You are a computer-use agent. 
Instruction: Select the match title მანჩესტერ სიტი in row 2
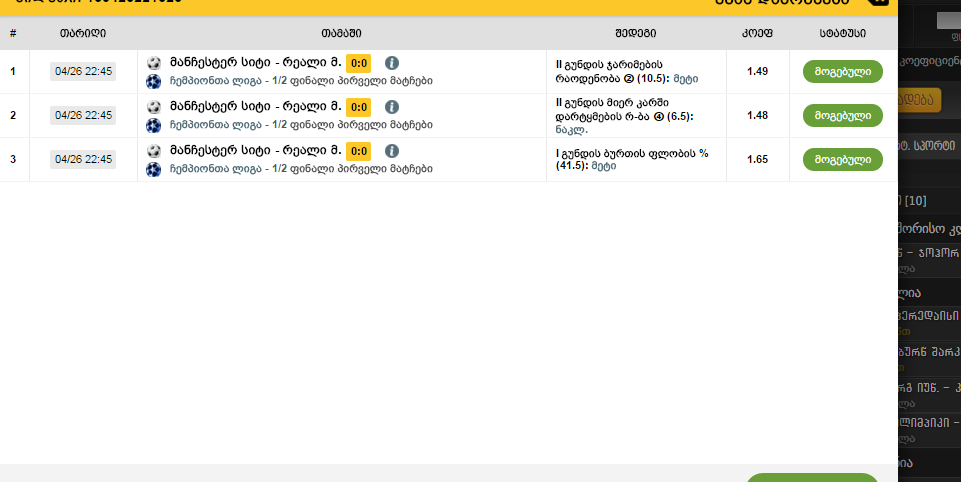tap(221, 107)
